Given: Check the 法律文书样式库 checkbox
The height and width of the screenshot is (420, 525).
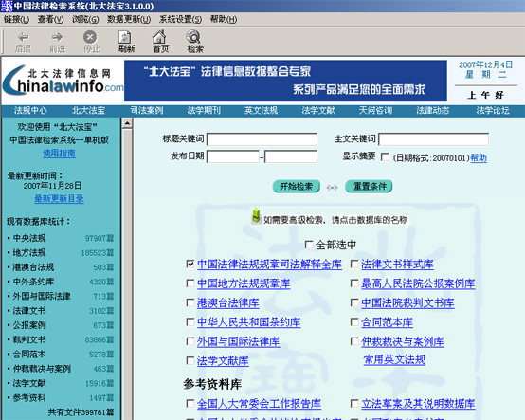Looking at the screenshot, I should tap(354, 264).
